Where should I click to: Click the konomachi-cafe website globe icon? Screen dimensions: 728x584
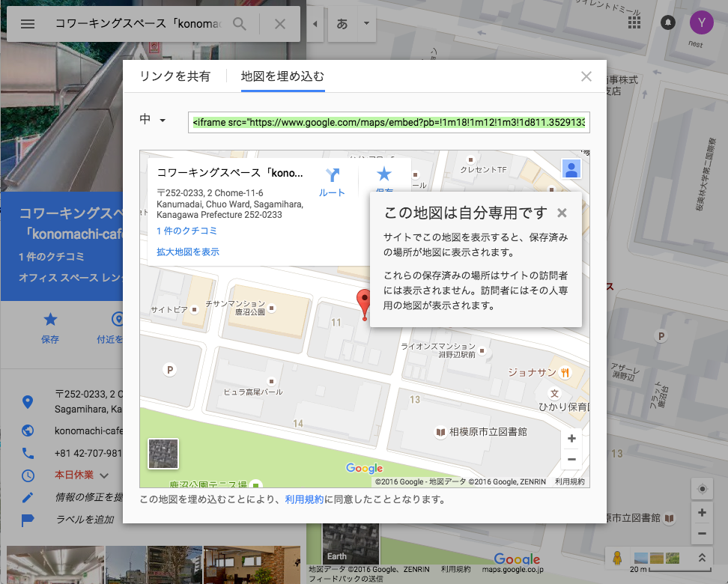(28, 431)
